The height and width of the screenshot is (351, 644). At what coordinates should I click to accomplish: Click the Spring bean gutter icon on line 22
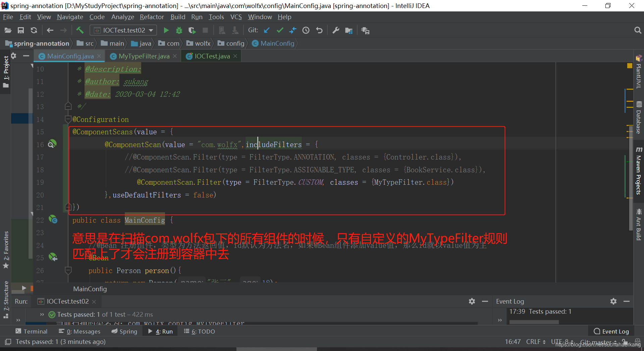53,220
